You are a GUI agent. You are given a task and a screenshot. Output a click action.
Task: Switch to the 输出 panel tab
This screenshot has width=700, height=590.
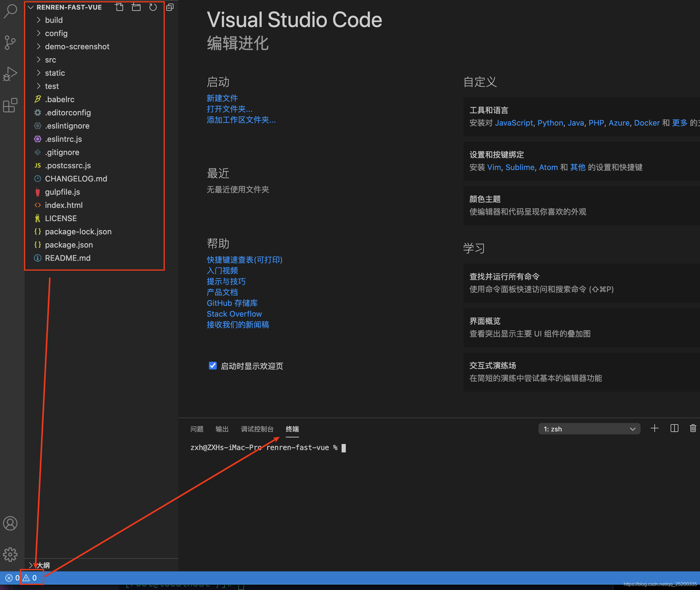(222, 429)
